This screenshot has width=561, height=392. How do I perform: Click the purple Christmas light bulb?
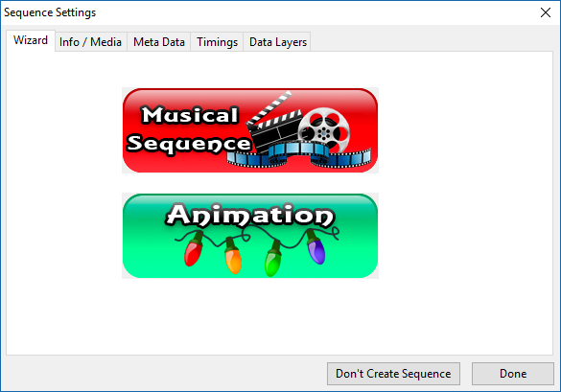point(316,246)
